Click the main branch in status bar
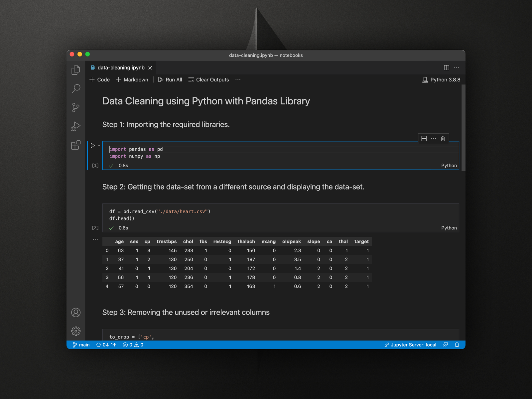 (x=81, y=345)
